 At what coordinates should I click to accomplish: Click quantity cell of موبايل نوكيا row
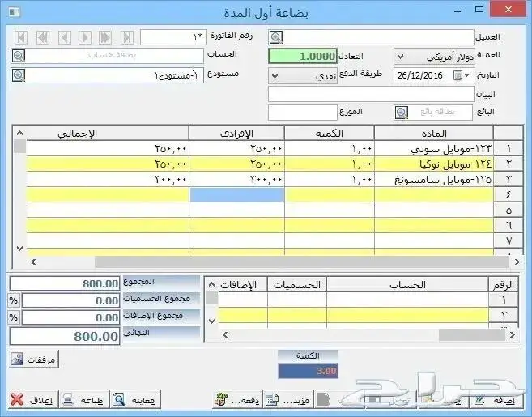coord(330,164)
